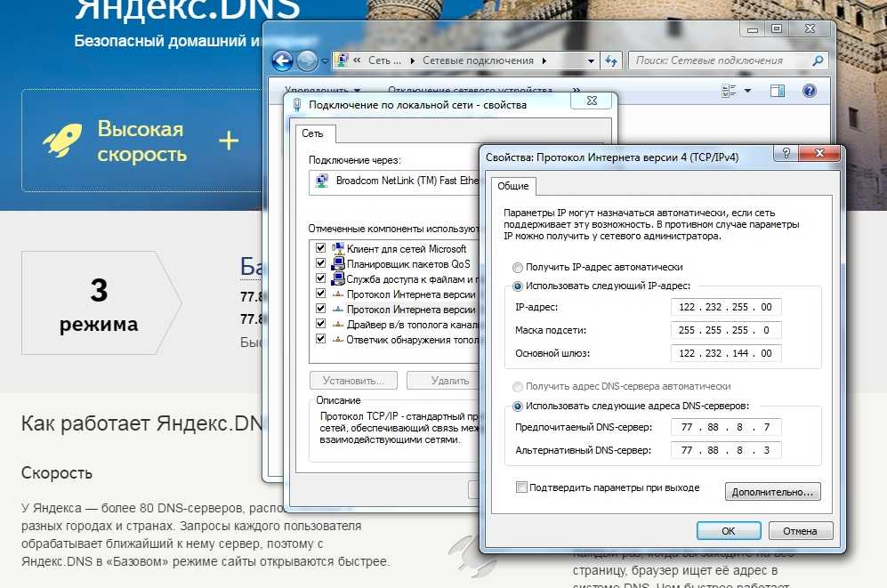Click the Клиент для сетей Microsoft icon
Viewport: 887px width, 588px height.
tap(338, 248)
